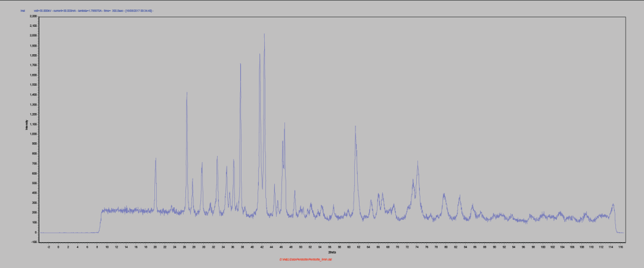Image resolution: width=644 pixels, height=268 pixels.
Task: Click the 'Intensity' y-axis title
Action: coord(26,124)
